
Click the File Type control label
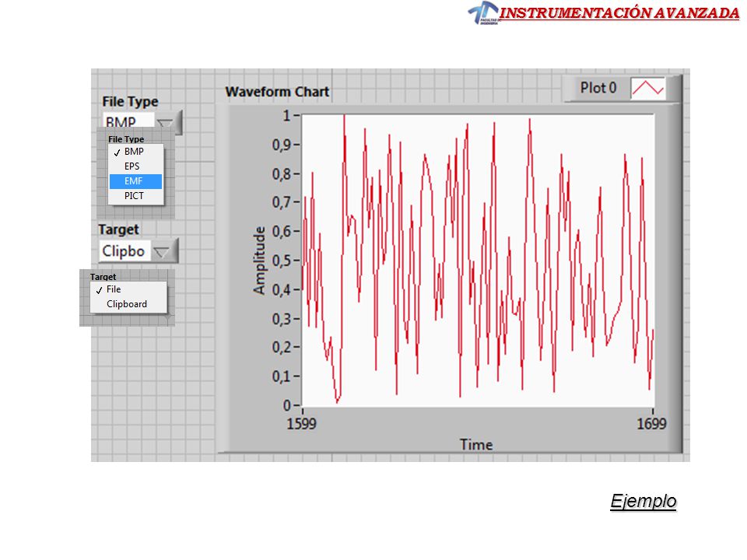tap(130, 101)
